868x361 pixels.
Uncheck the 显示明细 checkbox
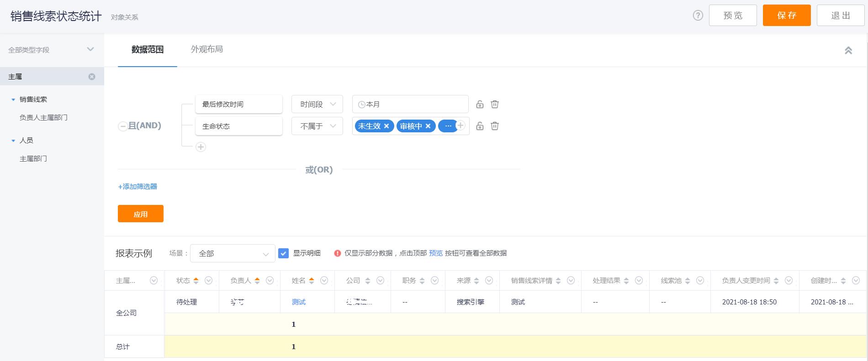[x=283, y=253]
